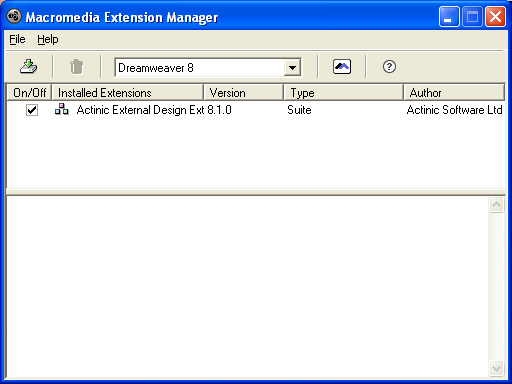Click the Remove Extension trash icon

[76, 66]
